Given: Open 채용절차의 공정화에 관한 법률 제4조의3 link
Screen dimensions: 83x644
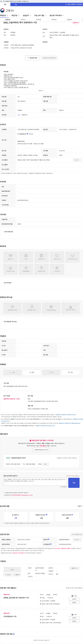Looking at the screenshot, I should [66, 415].
